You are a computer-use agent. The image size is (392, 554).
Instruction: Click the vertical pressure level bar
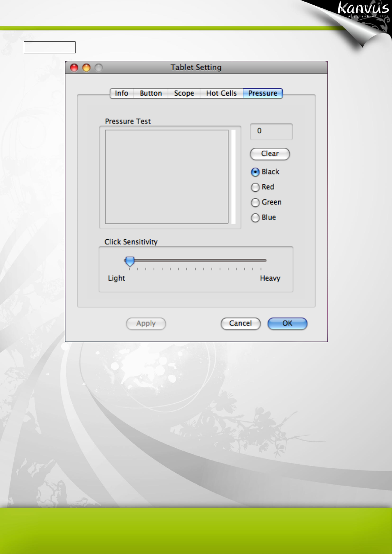click(234, 177)
